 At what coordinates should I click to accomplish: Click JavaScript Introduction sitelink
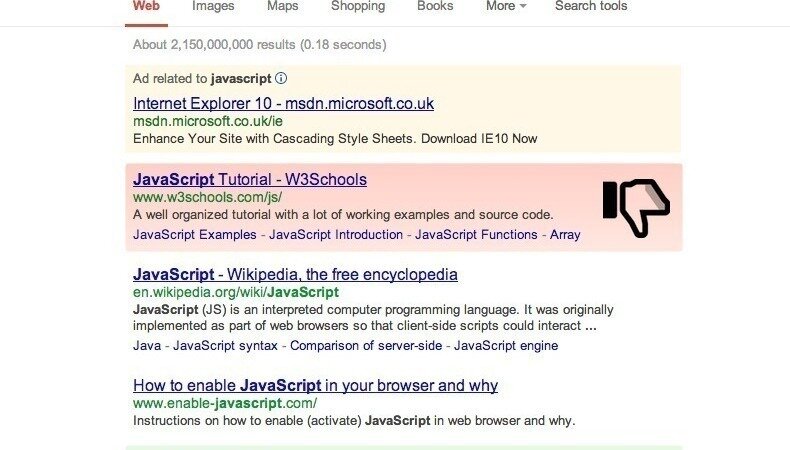[x=336, y=235]
